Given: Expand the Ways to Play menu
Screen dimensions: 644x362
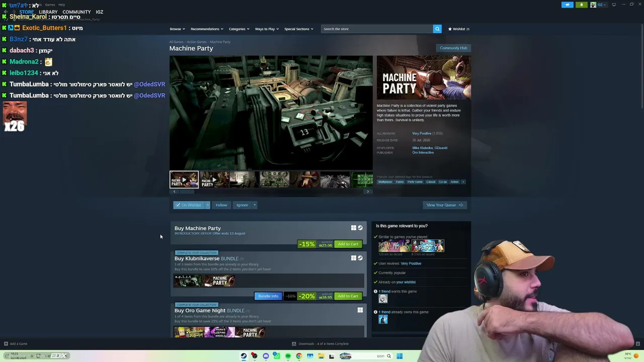Looking at the screenshot, I should tap(267, 29).
